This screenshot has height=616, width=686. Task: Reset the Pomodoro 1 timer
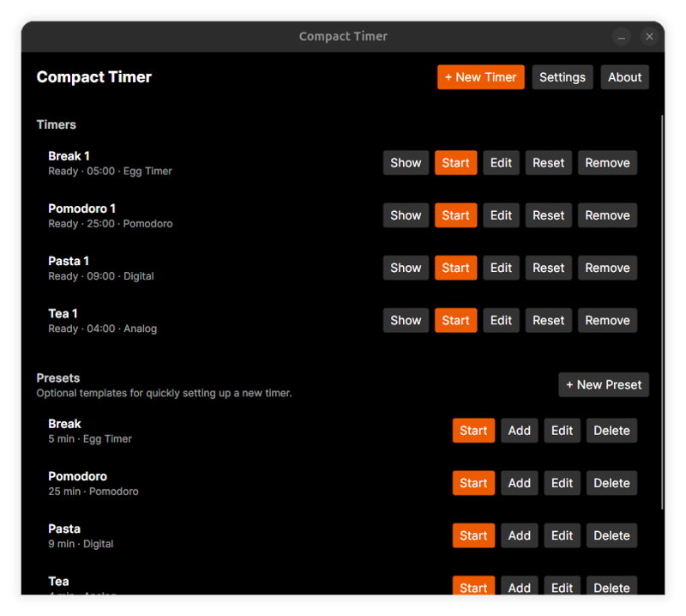point(548,215)
